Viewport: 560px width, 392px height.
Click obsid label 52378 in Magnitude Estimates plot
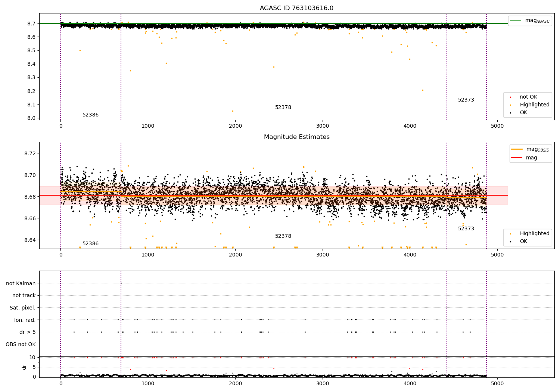click(x=283, y=236)
